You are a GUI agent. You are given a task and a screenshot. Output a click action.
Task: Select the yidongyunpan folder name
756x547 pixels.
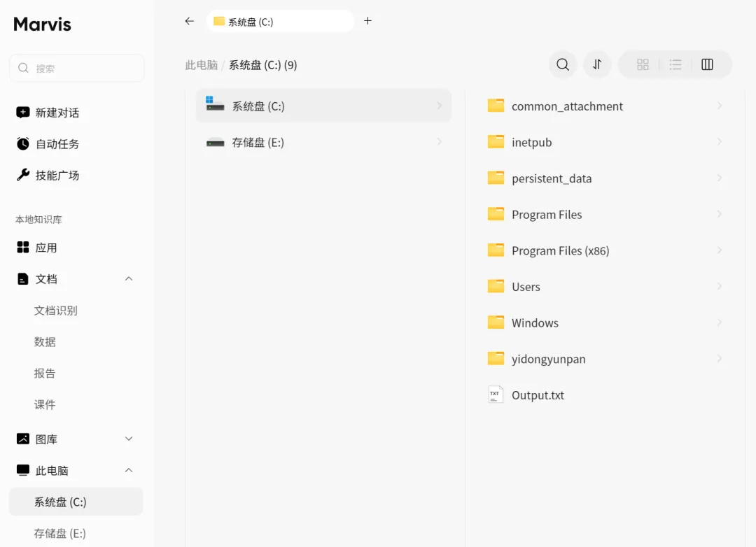(549, 359)
